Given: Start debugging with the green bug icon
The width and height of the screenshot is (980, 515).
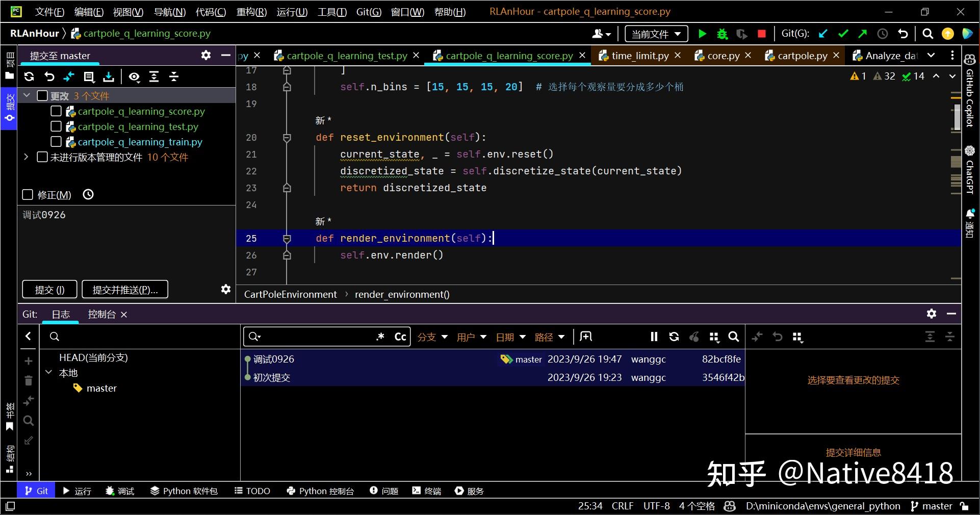Looking at the screenshot, I should pos(722,34).
